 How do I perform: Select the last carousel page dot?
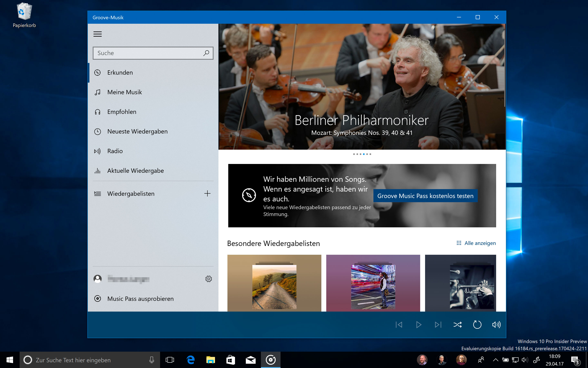click(370, 154)
